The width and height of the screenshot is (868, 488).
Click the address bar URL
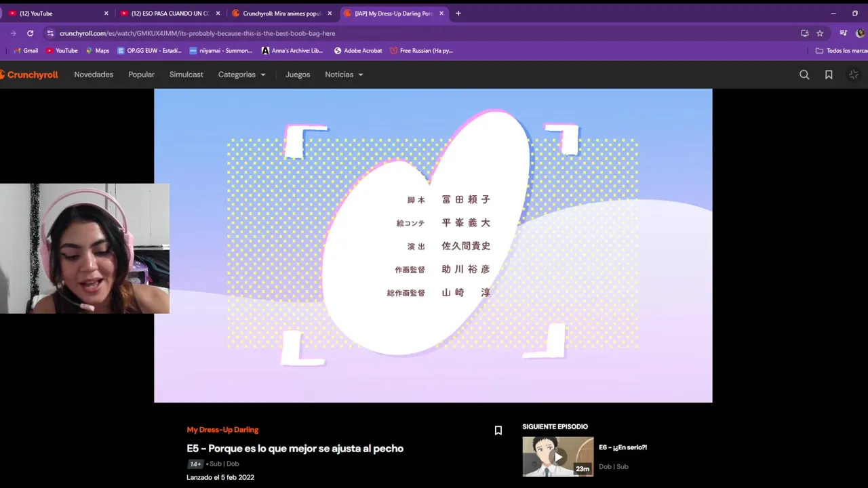pos(197,33)
